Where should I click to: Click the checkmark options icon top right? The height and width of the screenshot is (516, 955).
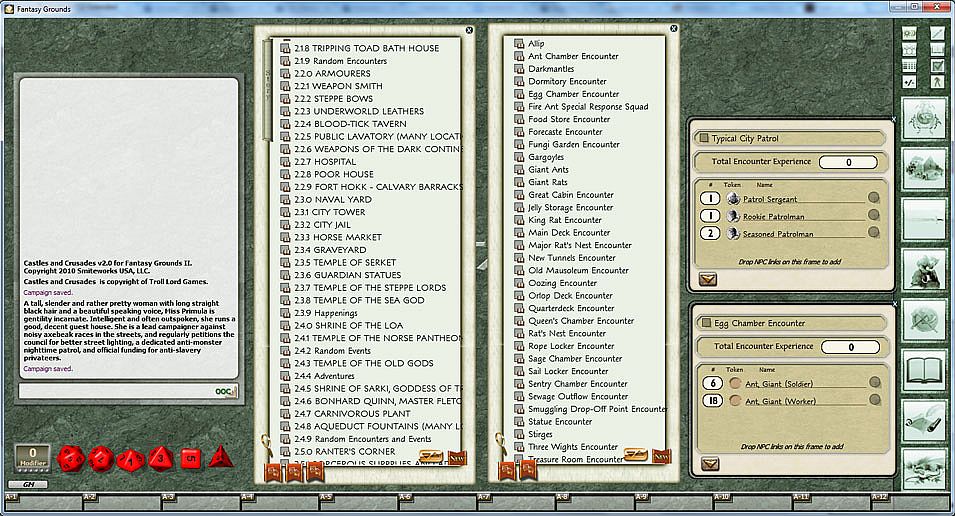(x=937, y=66)
